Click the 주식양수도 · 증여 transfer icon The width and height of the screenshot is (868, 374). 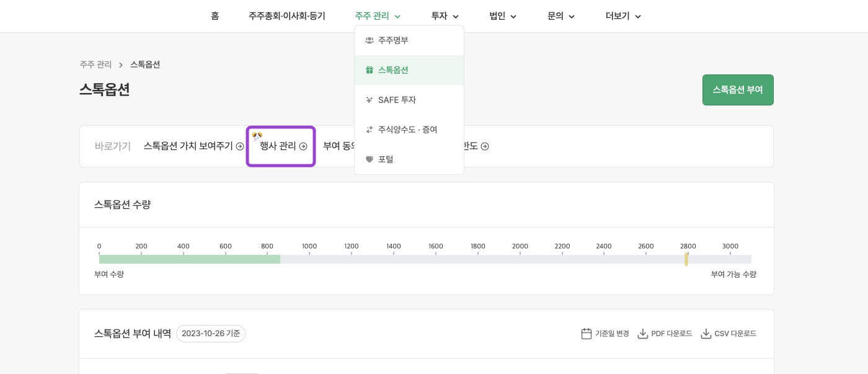tap(370, 130)
